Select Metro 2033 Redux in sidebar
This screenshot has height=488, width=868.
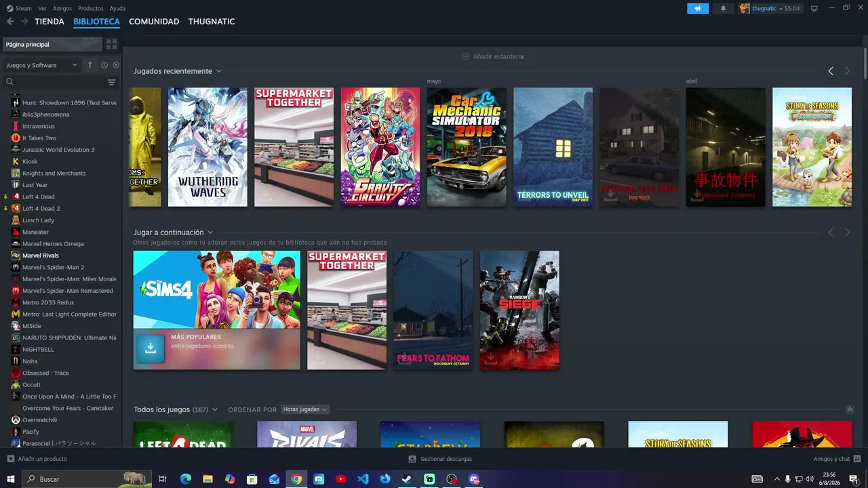[x=48, y=302]
